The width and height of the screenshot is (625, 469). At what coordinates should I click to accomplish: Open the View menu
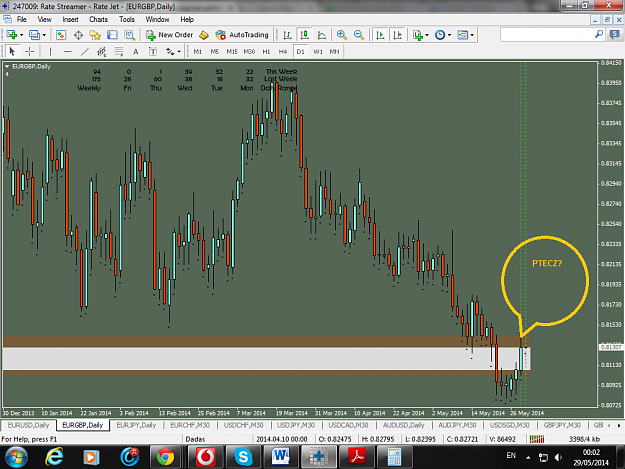pos(44,20)
